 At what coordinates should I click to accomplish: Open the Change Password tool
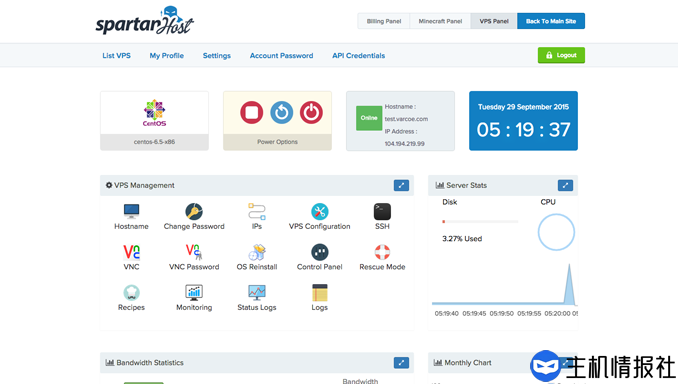(194, 211)
